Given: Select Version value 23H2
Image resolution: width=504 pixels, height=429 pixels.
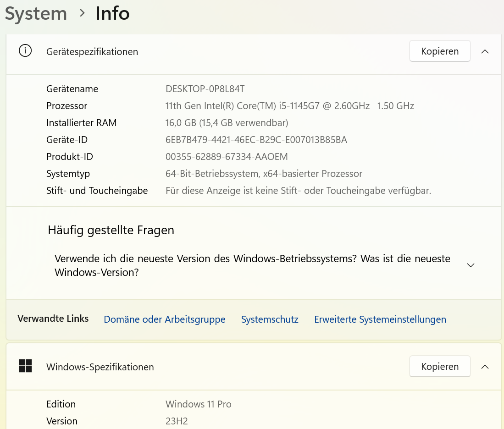Looking at the screenshot, I should (177, 421).
